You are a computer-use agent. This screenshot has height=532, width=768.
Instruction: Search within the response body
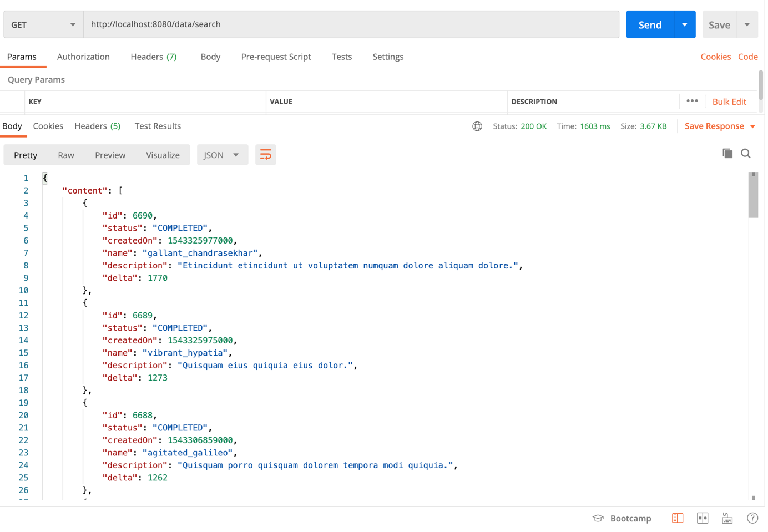click(745, 153)
